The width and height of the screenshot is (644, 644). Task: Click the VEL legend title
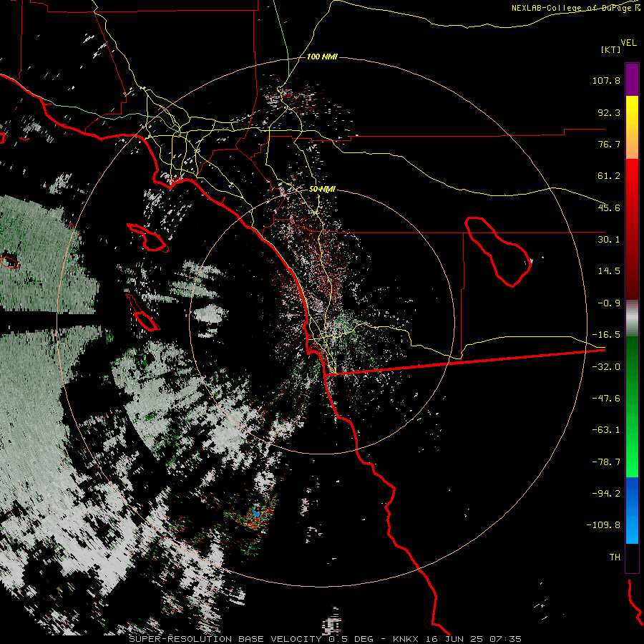[628, 42]
